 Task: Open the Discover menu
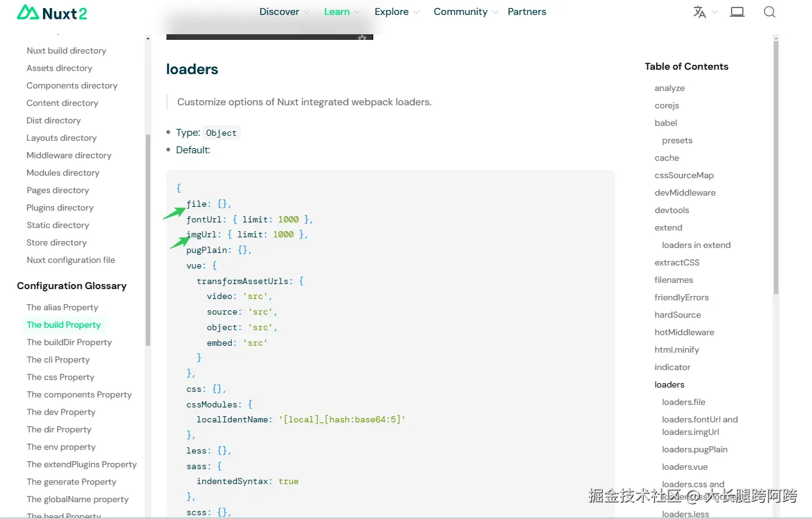(279, 12)
